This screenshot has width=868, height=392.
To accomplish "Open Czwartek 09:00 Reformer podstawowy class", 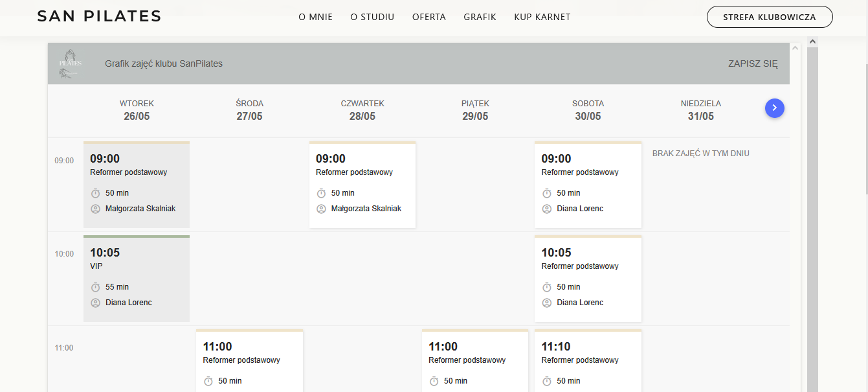I will pyautogui.click(x=362, y=185).
